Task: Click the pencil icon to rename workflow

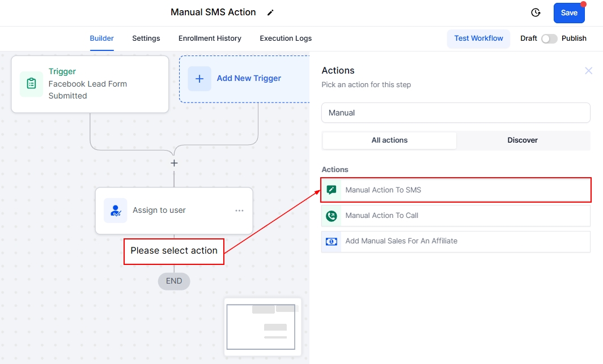Action: click(x=270, y=12)
